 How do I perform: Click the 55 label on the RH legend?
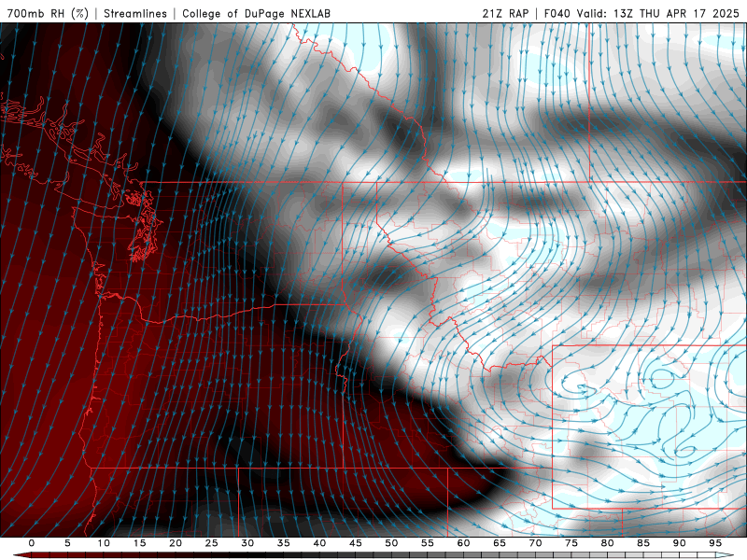pos(428,543)
